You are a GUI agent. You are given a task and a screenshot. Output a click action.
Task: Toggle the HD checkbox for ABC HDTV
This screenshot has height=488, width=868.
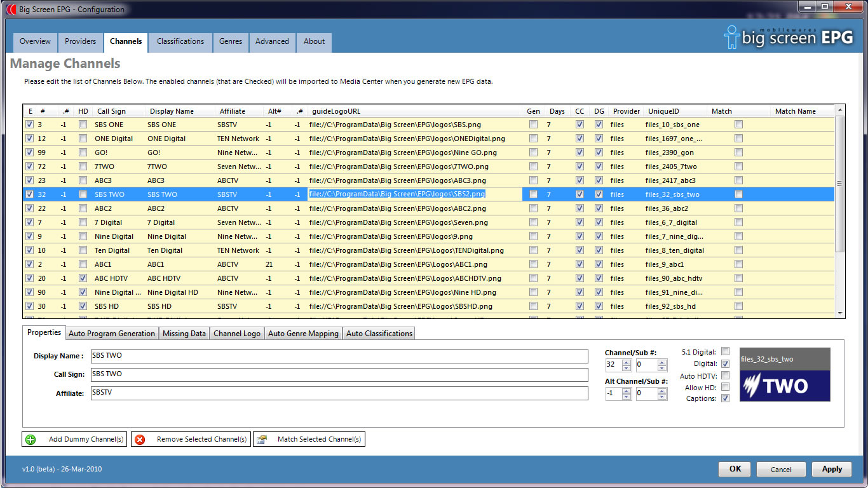point(83,278)
